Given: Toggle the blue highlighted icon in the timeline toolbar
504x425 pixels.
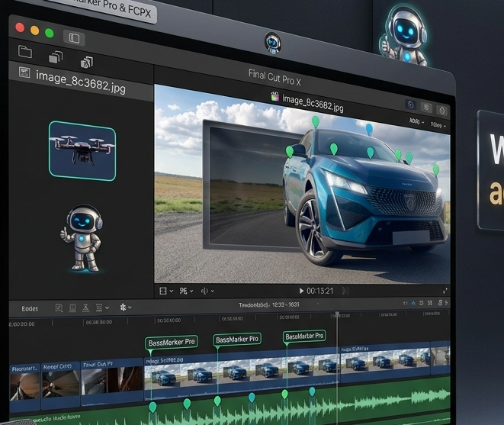Looking at the screenshot, I should click(413, 303).
